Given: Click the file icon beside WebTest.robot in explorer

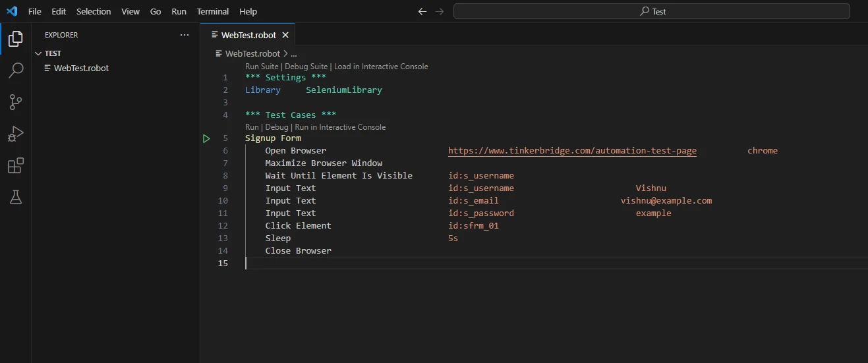Looking at the screenshot, I should pos(47,68).
